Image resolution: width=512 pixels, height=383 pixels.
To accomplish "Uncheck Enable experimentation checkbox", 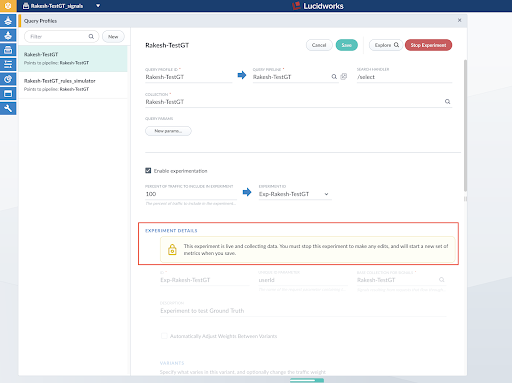I will point(148,171).
